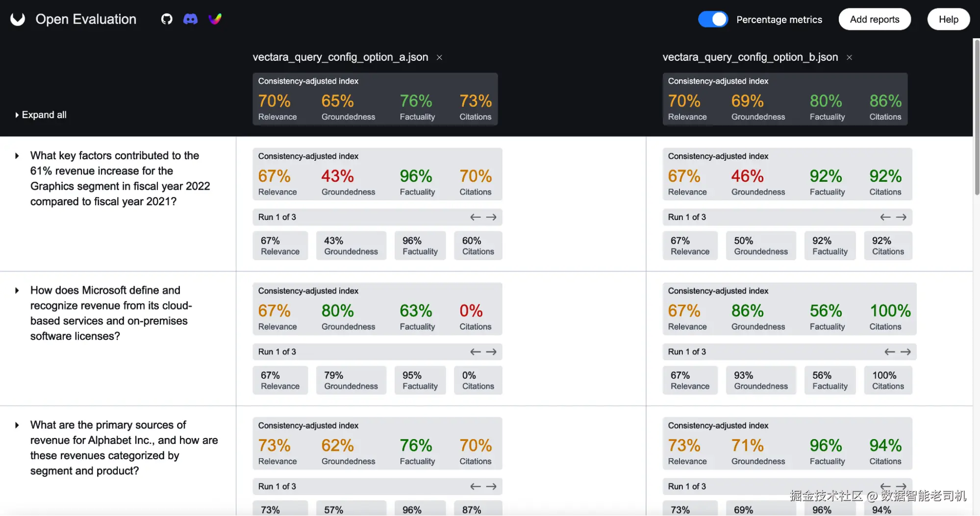Expand the Graphics segment revenue question
This screenshot has width=980, height=516.
[x=17, y=156]
